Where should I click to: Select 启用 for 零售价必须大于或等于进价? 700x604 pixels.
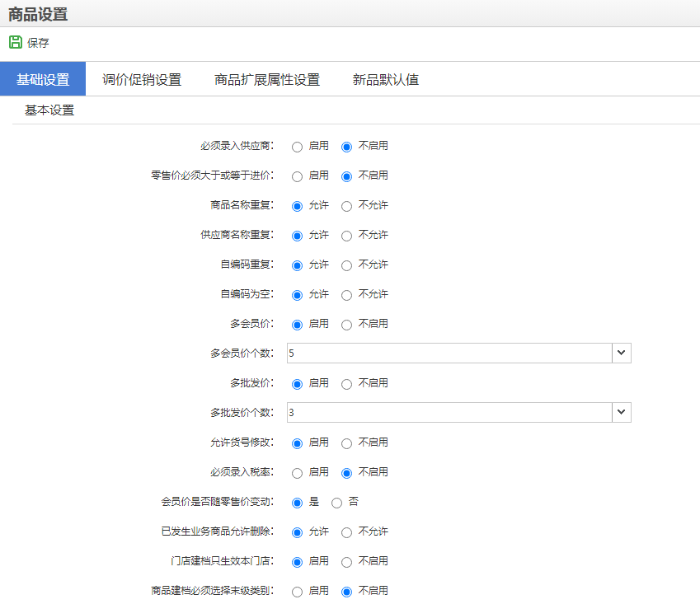(297, 176)
